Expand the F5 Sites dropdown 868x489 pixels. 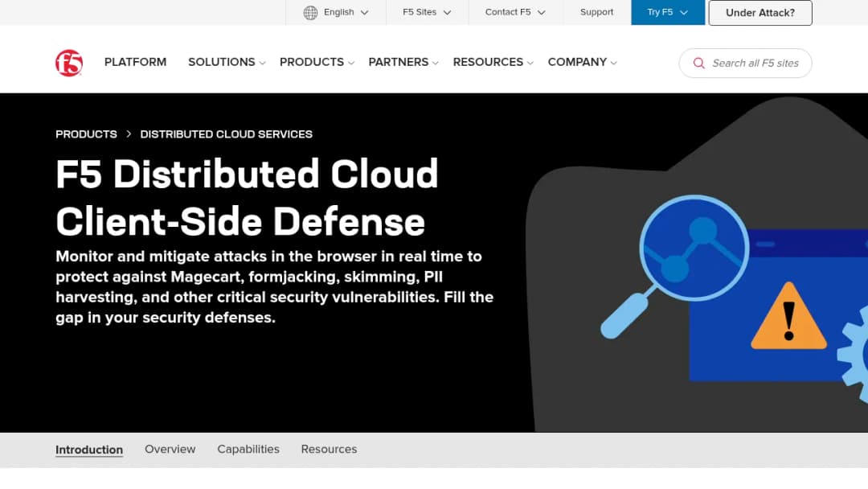(x=427, y=12)
